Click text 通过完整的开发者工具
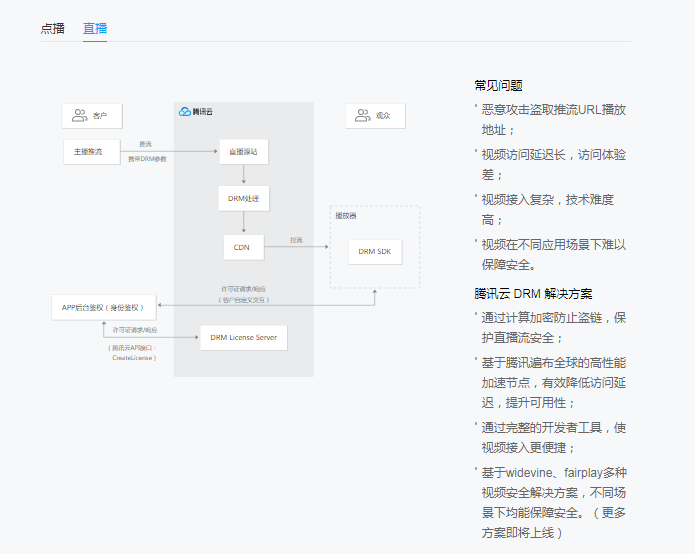This screenshot has width=695, height=554. [542, 428]
